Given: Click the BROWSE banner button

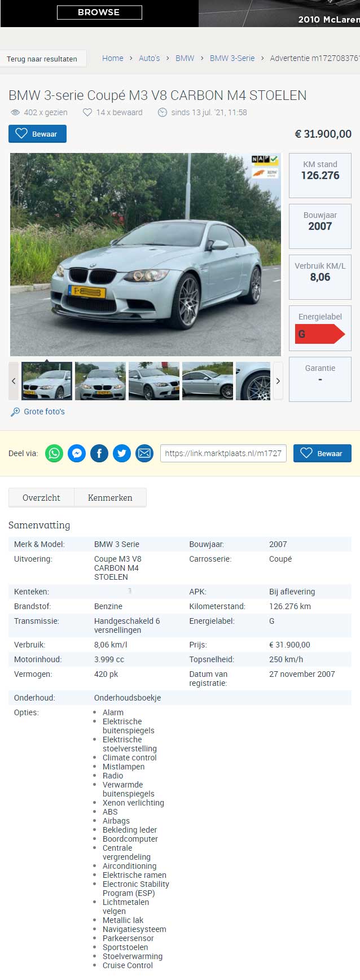Looking at the screenshot, I should pyautogui.click(x=99, y=12).
